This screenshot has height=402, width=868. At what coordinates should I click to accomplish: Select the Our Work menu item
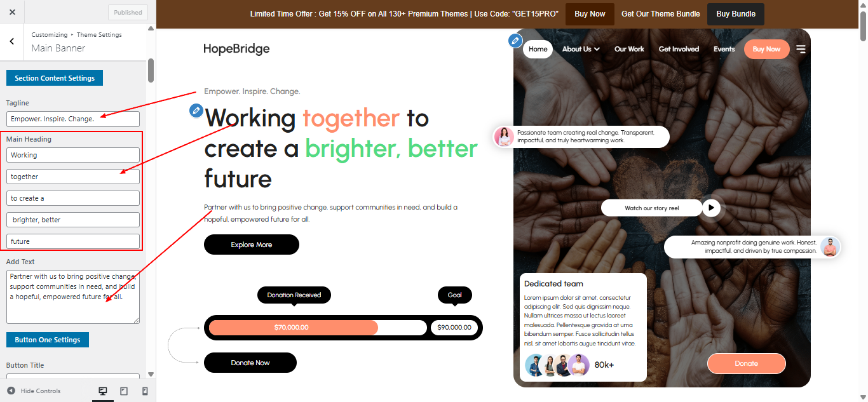tap(629, 49)
